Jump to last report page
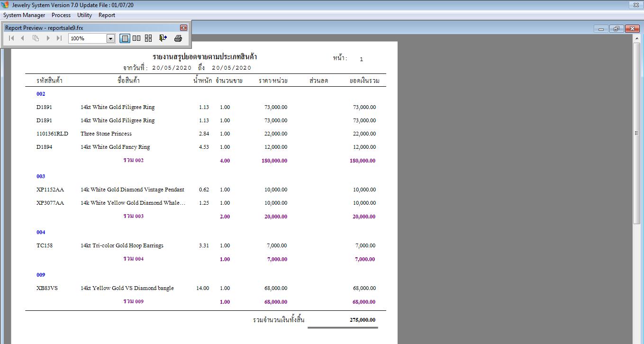This screenshot has height=344, width=644. [x=59, y=38]
